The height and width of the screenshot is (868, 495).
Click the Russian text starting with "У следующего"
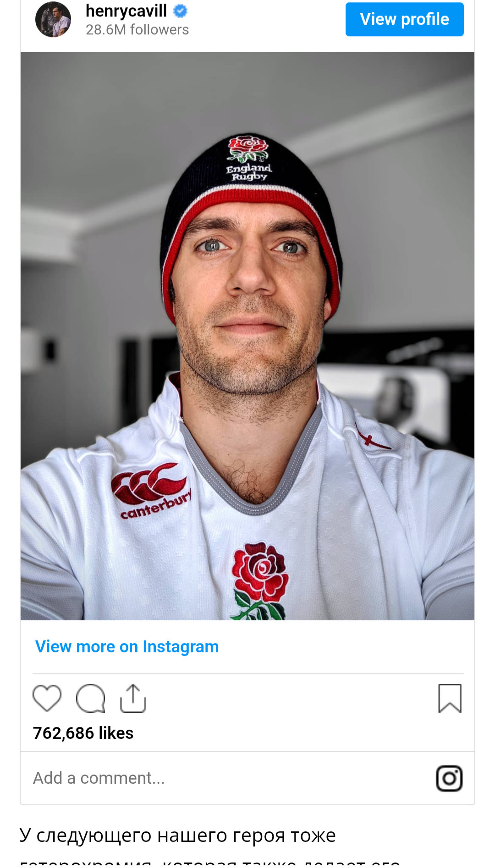pos(177,835)
